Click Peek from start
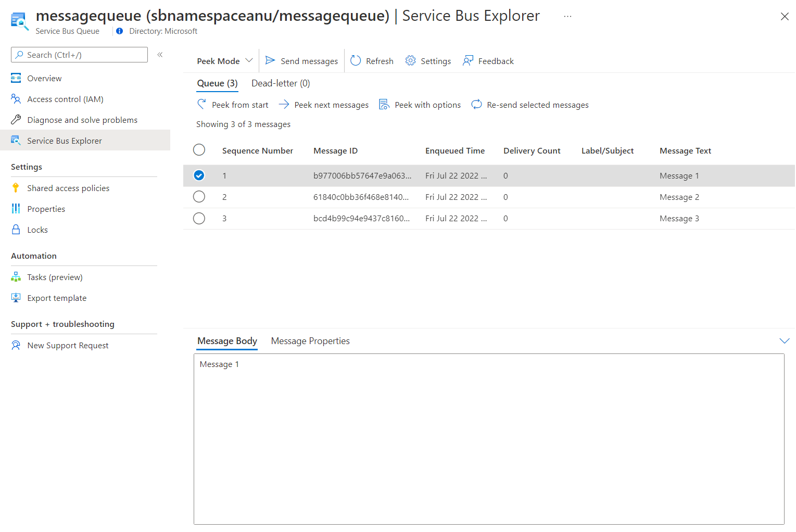Image resolution: width=796 pixels, height=532 pixels. pos(233,104)
